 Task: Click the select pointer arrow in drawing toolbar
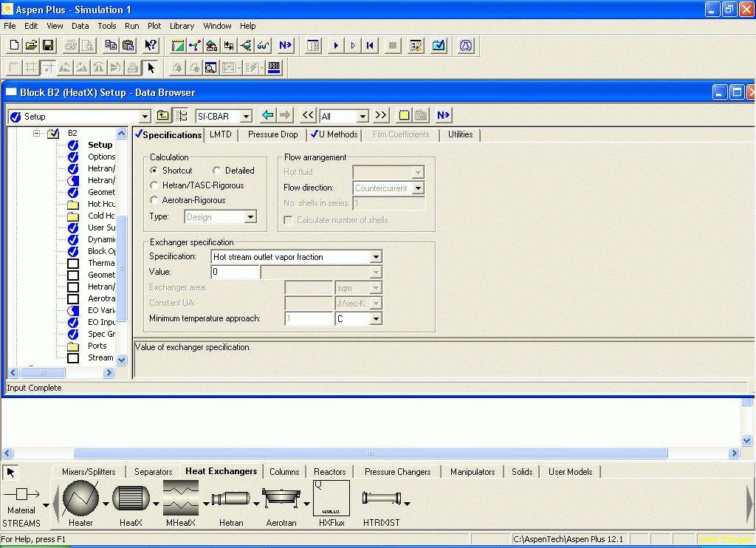pos(151,67)
